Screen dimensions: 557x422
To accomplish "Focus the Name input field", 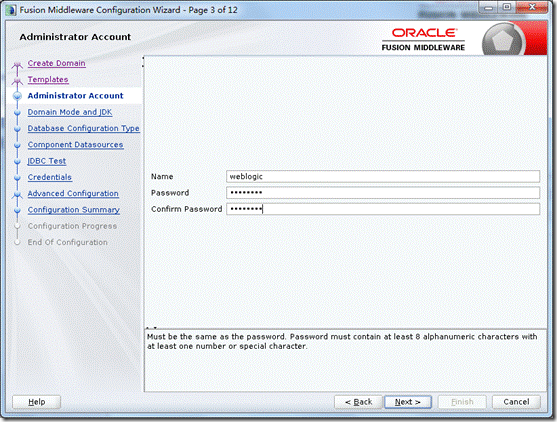I will 383,176.
